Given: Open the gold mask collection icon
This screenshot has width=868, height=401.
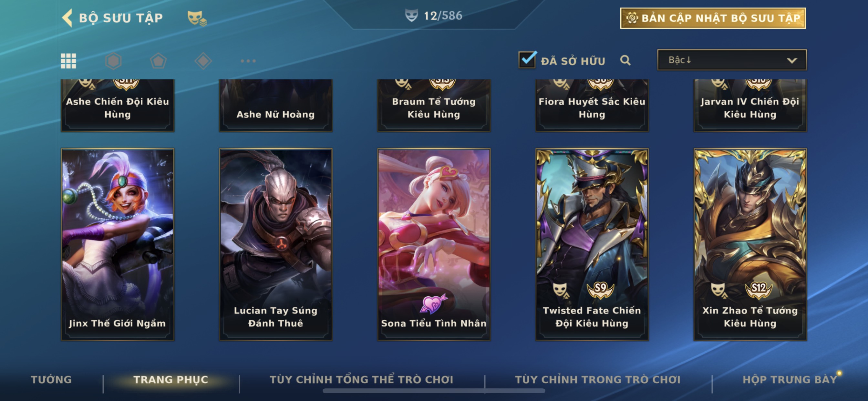Looking at the screenshot, I should [x=197, y=18].
